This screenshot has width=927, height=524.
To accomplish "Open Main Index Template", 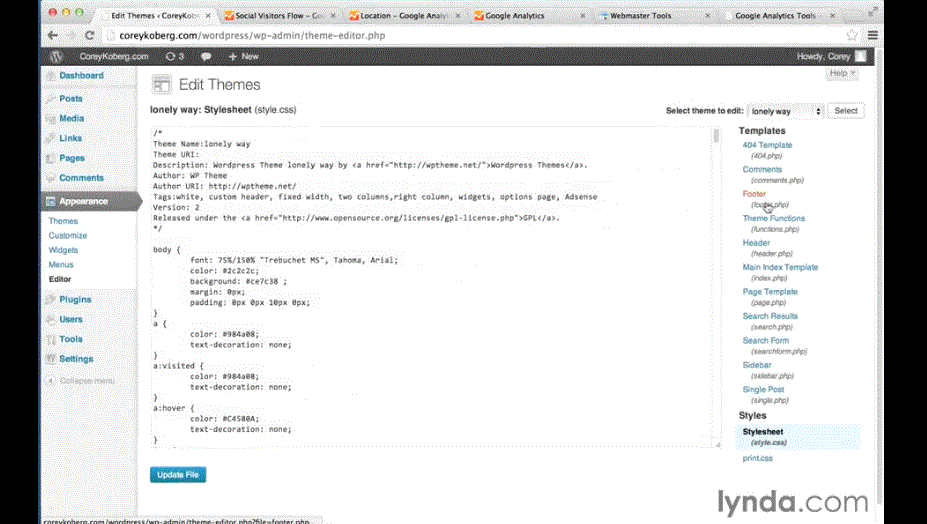I will 780,267.
